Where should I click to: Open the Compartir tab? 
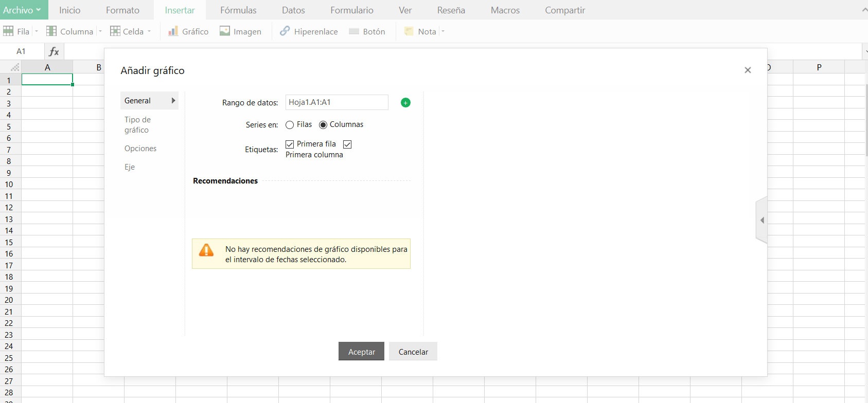pyautogui.click(x=565, y=10)
